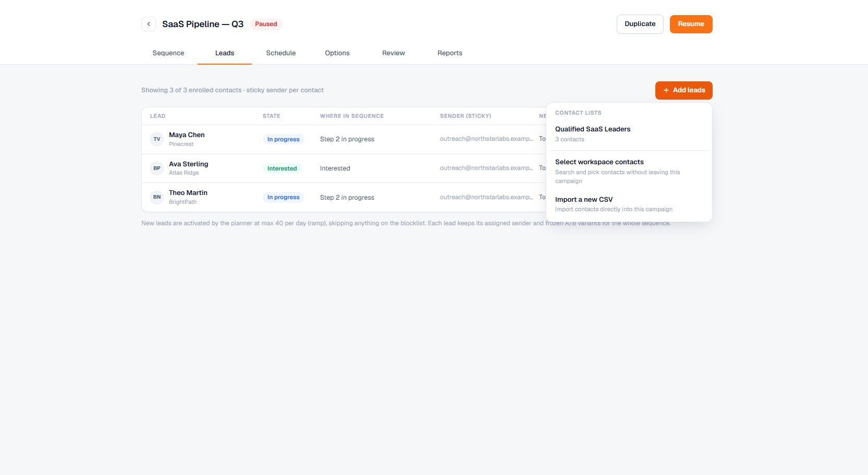The width and height of the screenshot is (868, 475).
Task: Click Maya Chen lead name
Action: (187, 135)
